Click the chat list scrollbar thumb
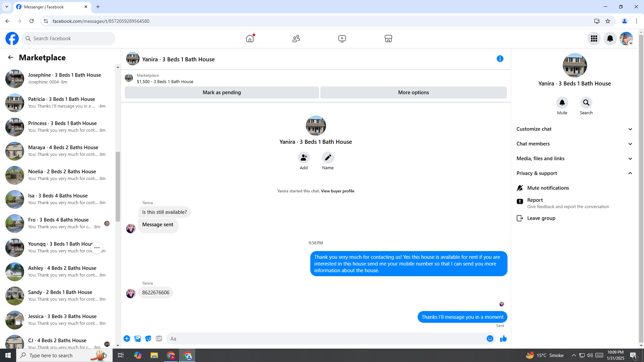644x362 pixels. [118, 187]
